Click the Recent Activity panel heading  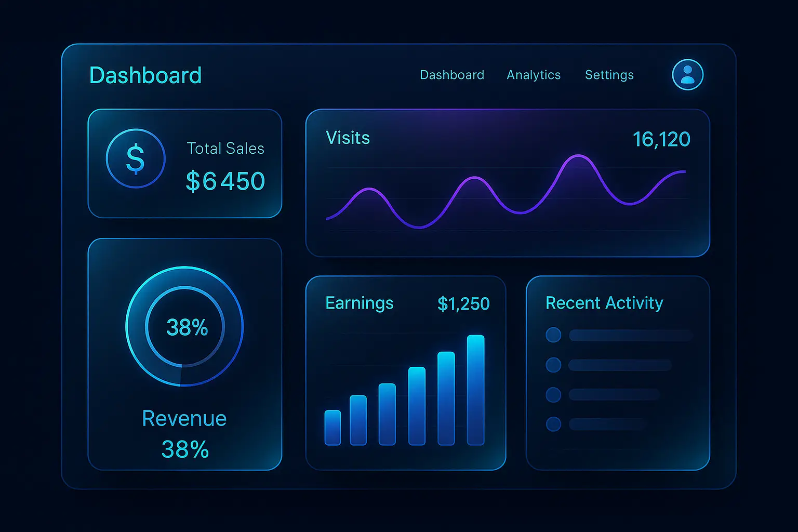pos(604,303)
